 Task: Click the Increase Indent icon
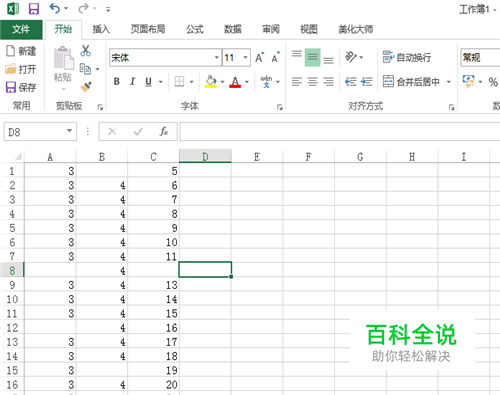366,82
